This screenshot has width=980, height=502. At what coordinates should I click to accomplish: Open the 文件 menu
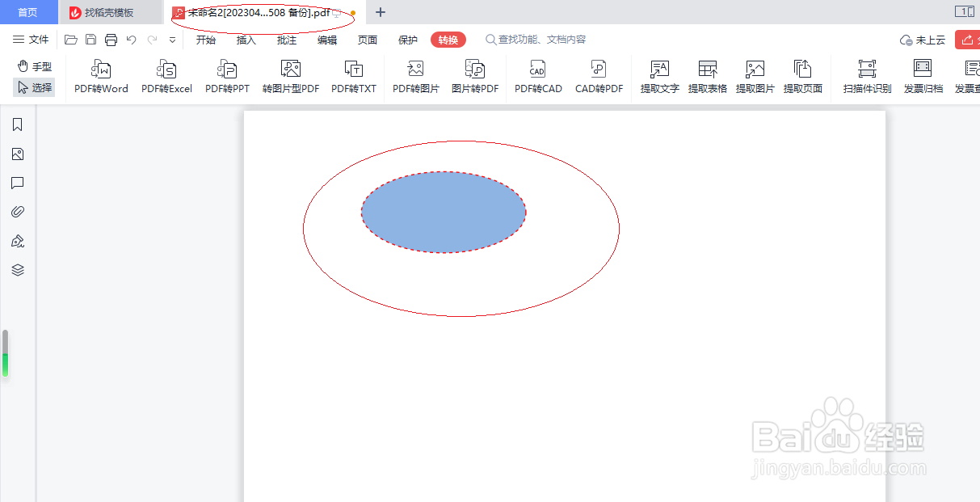click(31, 40)
